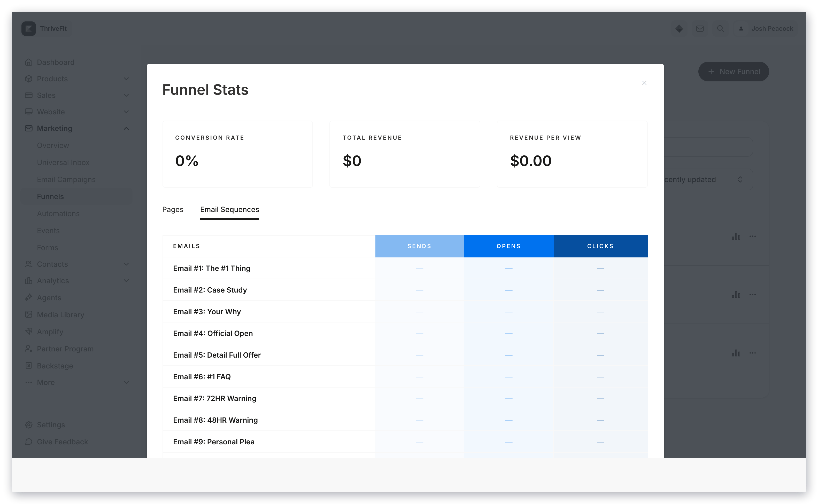Open Automations
Screen dimensions: 818x504
58,213
